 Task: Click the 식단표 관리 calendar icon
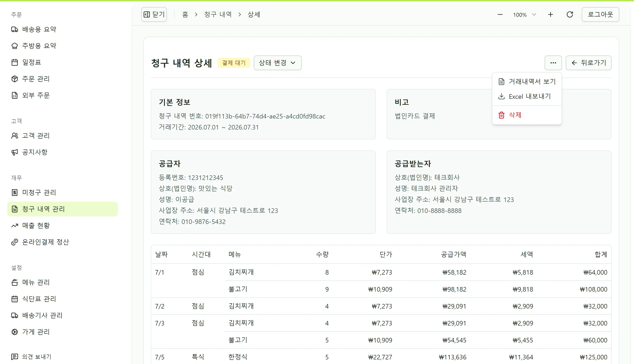point(14,299)
